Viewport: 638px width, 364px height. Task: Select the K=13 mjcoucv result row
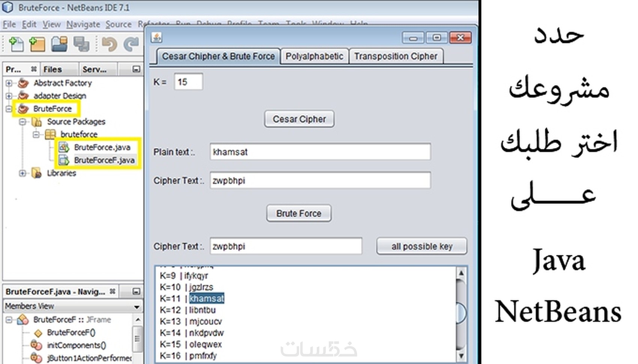[191, 322]
